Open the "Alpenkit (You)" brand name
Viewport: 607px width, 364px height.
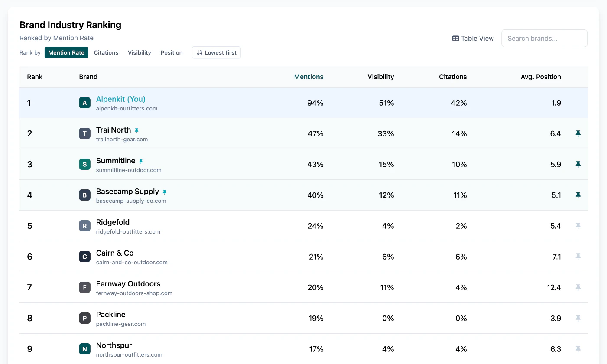tap(121, 99)
